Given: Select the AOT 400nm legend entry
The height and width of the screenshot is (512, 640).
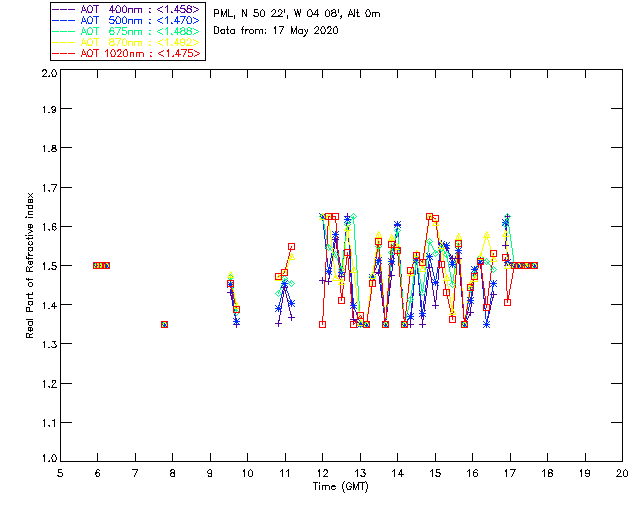Looking at the screenshot, I should pos(127,9).
